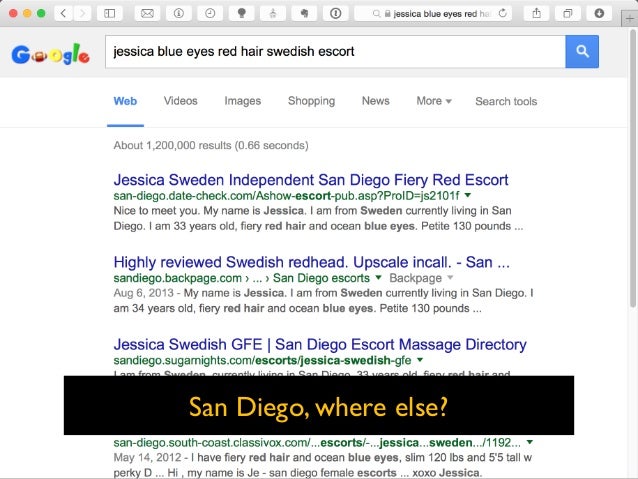Click the 1Password keyhole toolbar icon
This screenshot has width=638, height=479.
tap(336, 13)
